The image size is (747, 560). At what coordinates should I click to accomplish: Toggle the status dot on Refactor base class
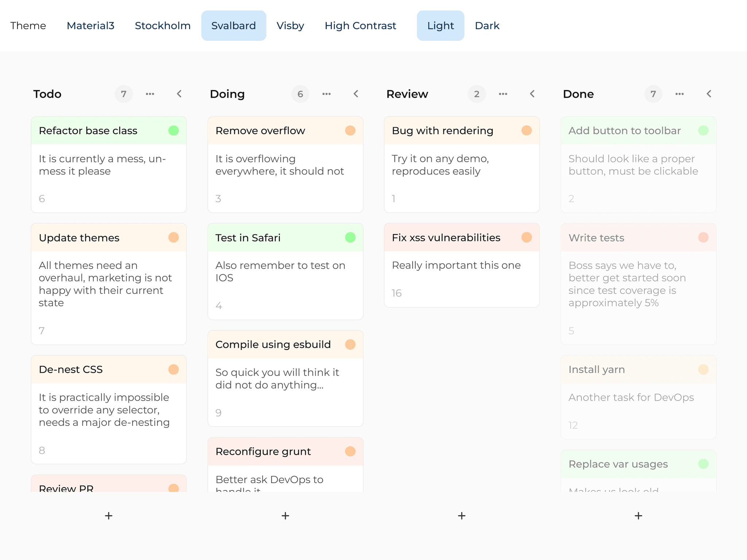174,130
